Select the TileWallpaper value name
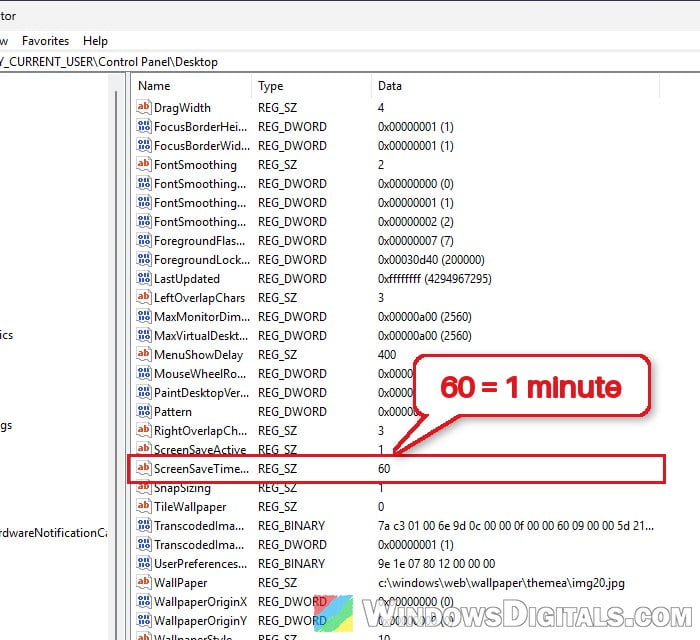 [x=190, y=507]
